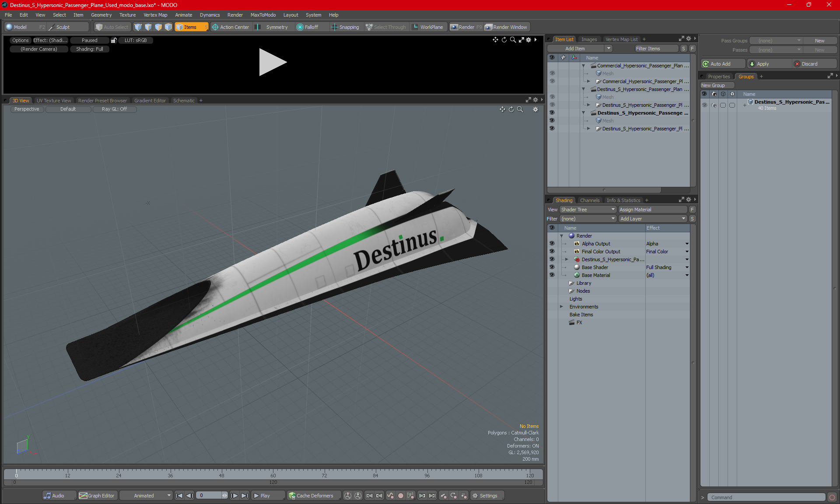This screenshot has width=840, height=504.
Task: Click the Items mode button
Action: coord(191,27)
